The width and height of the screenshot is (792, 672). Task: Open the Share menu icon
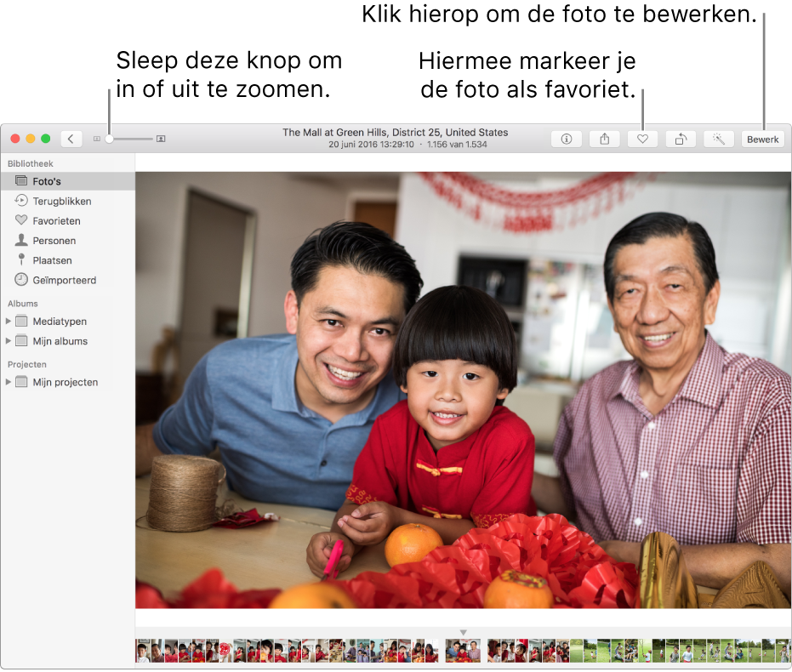pyautogui.click(x=604, y=140)
